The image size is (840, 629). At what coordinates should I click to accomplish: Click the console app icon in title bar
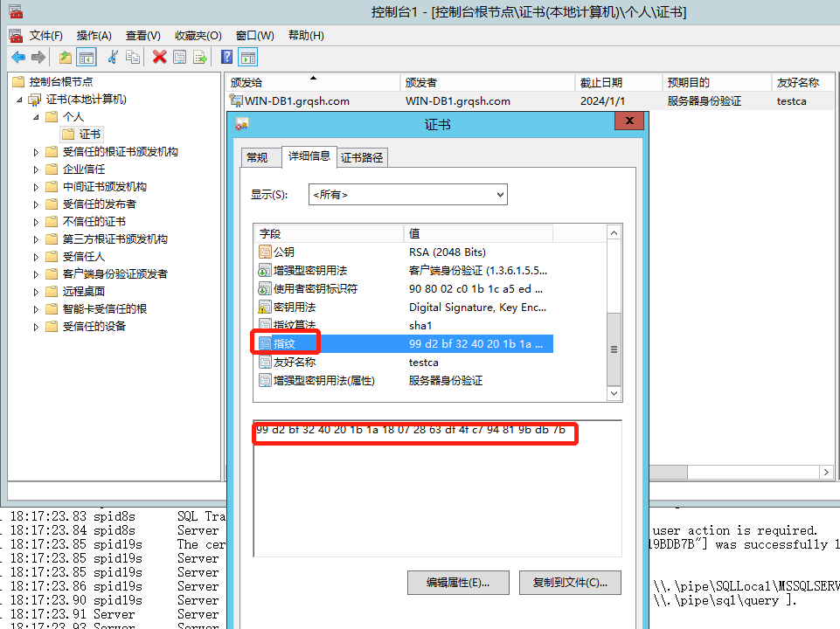(x=16, y=11)
